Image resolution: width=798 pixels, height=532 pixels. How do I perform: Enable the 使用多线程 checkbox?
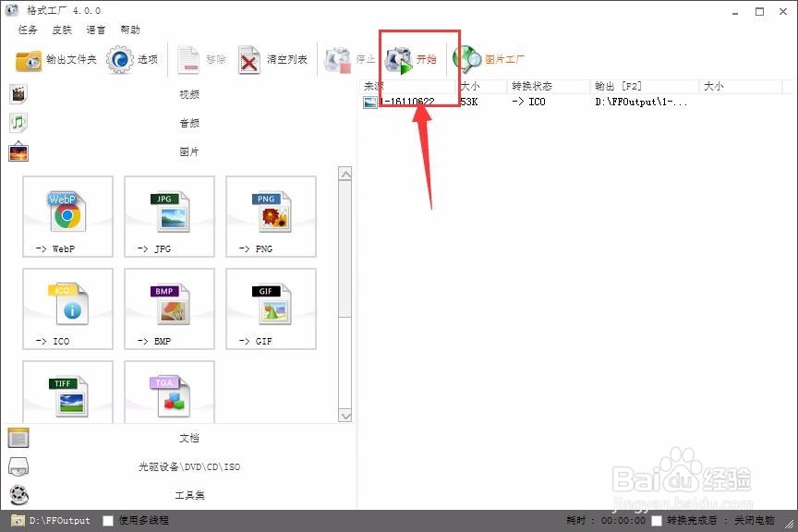coord(108,520)
